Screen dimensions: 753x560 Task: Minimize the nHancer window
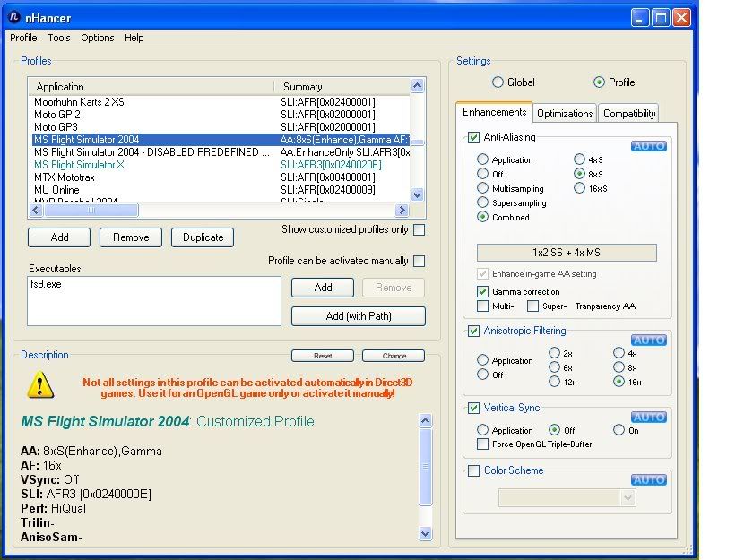point(640,18)
